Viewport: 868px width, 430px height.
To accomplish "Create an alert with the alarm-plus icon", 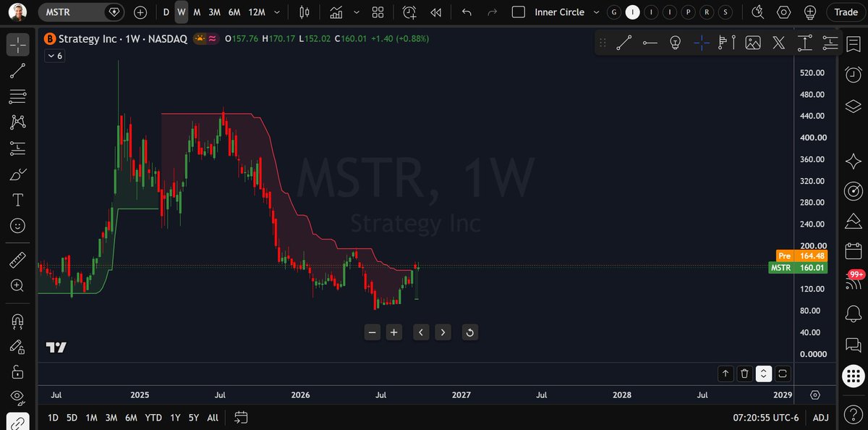I will [x=410, y=12].
